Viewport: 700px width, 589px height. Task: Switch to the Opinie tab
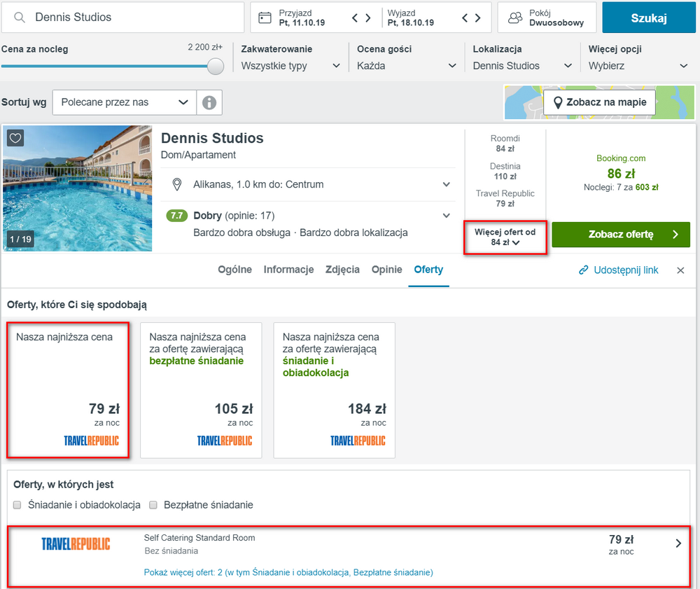coord(386,270)
